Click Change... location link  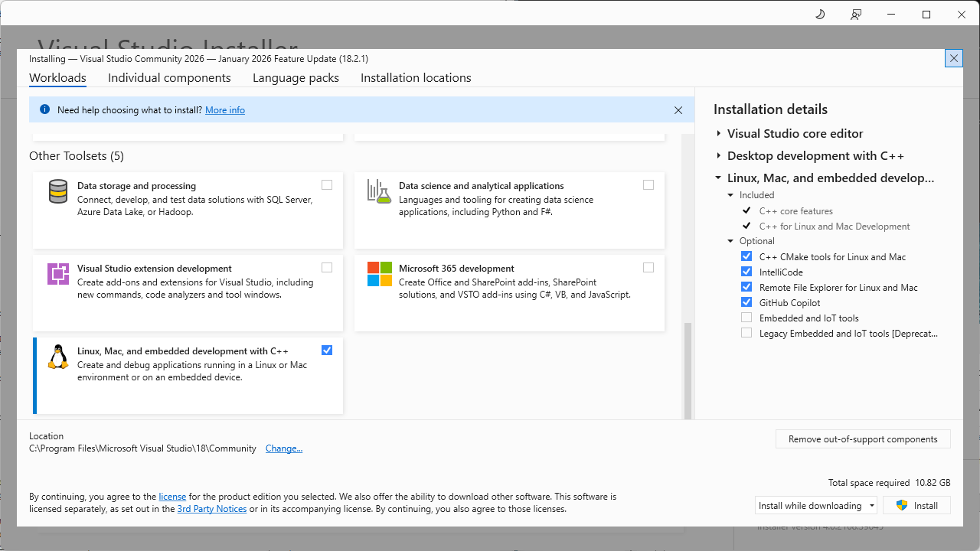[284, 448]
